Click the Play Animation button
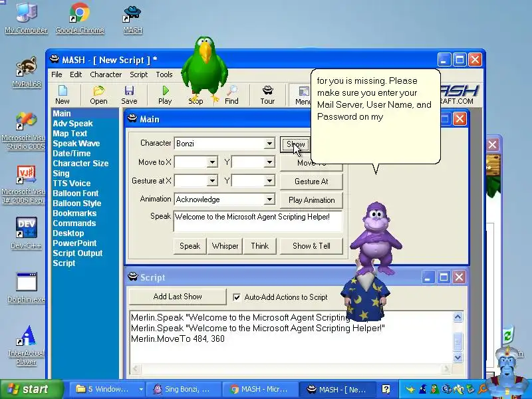Screen dimensions: 532x399 [x=311, y=200]
